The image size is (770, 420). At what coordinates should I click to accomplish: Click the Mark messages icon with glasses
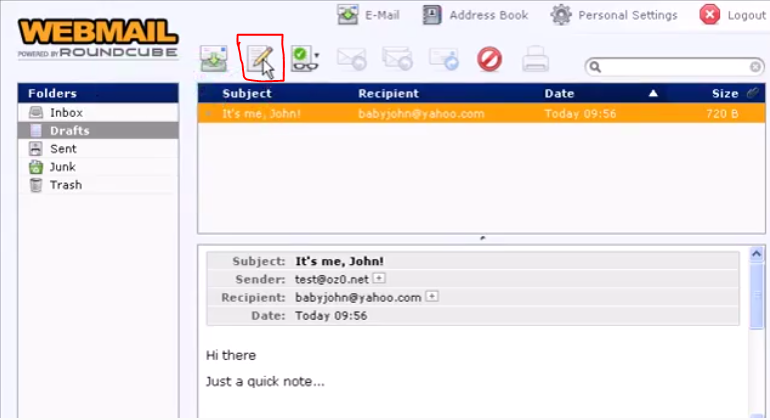coord(302,59)
